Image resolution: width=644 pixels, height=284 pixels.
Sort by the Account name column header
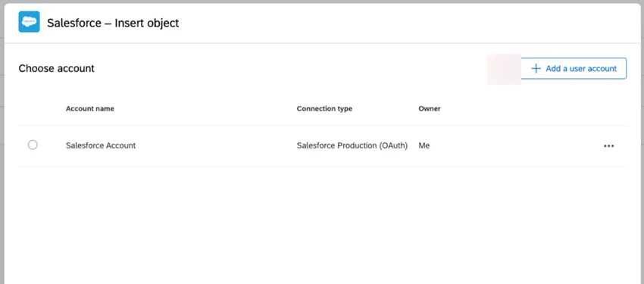pos(90,109)
